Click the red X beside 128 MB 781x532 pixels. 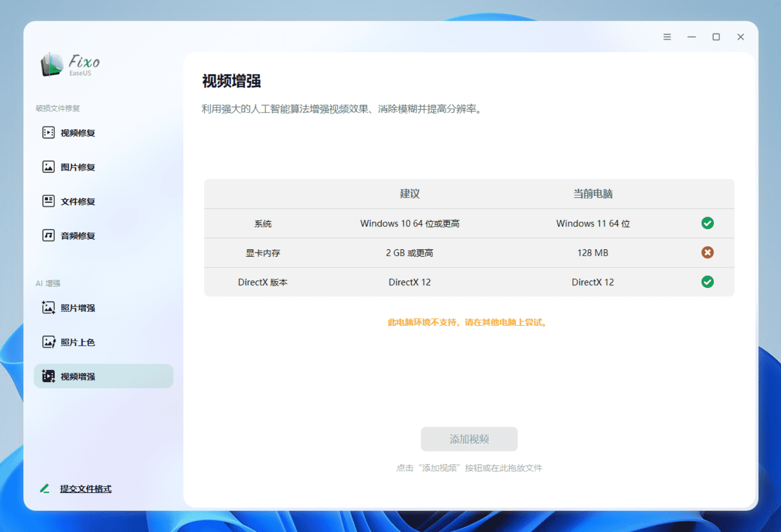707,252
